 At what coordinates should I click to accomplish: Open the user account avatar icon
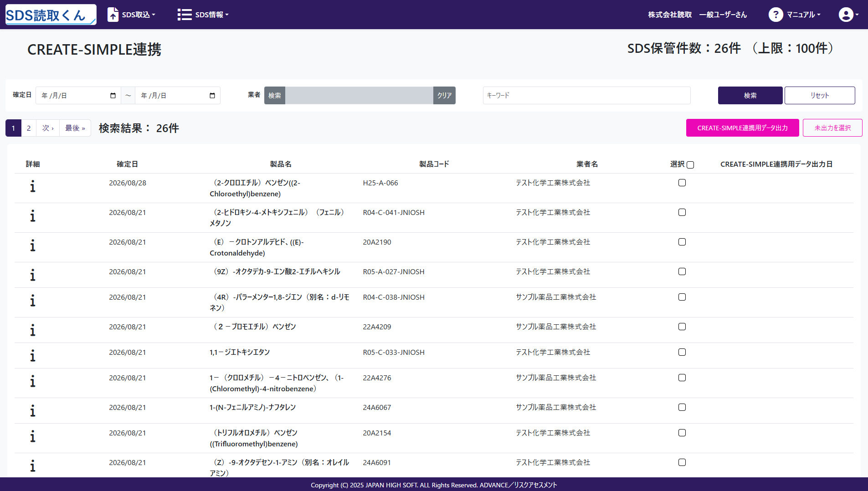(x=846, y=15)
